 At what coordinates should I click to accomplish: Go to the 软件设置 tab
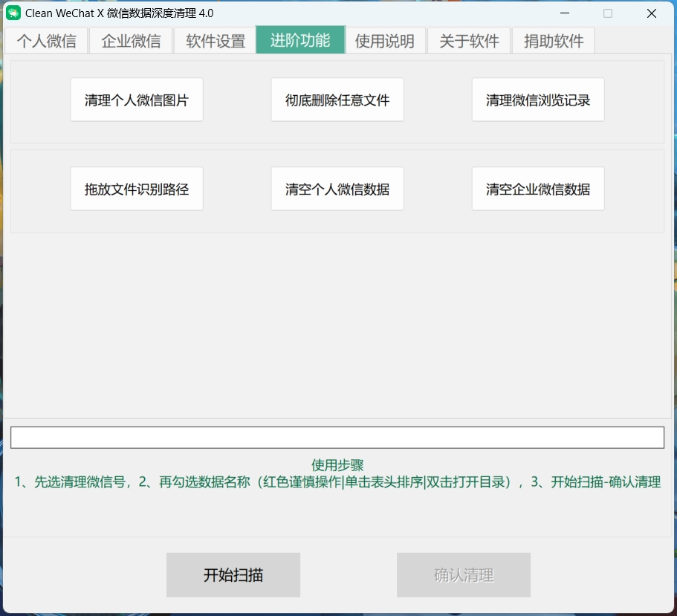click(216, 41)
